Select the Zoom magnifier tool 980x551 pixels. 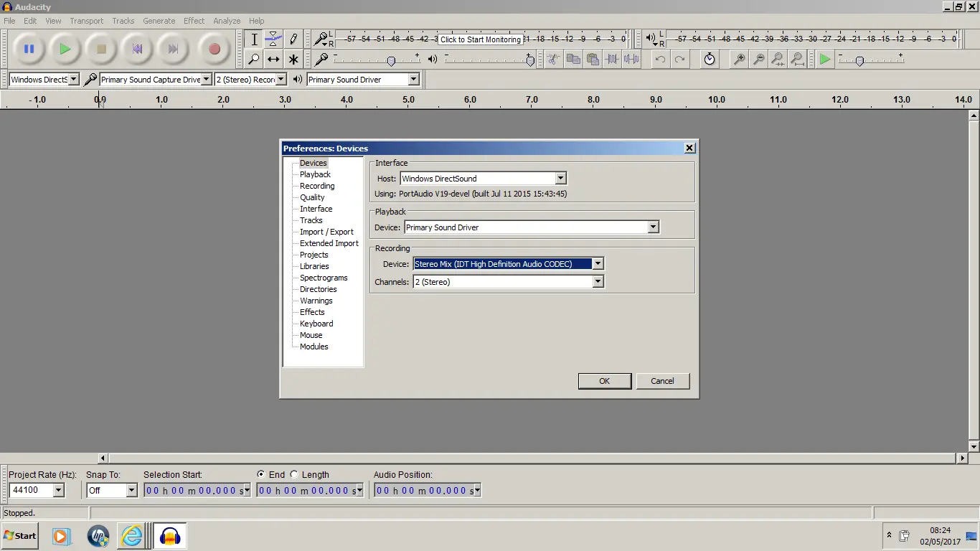pyautogui.click(x=254, y=59)
